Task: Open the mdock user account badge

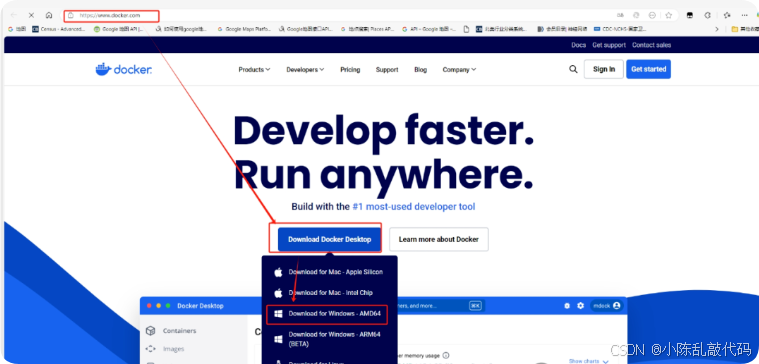Action: [607, 306]
